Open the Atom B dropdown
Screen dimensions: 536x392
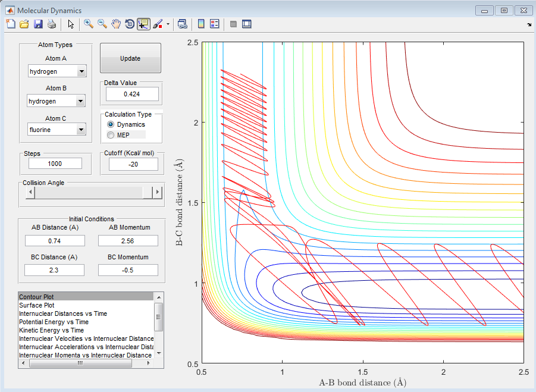tap(81, 101)
